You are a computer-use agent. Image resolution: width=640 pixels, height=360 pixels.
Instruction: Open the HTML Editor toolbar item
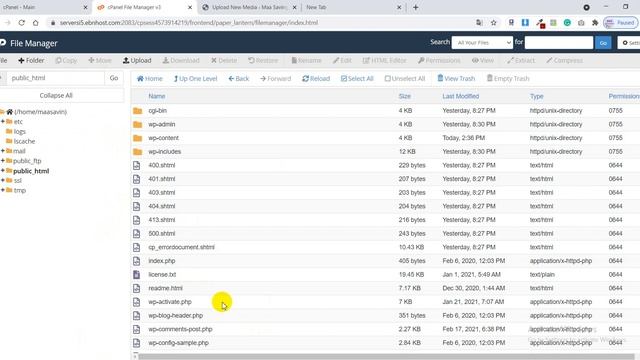click(x=384, y=60)
